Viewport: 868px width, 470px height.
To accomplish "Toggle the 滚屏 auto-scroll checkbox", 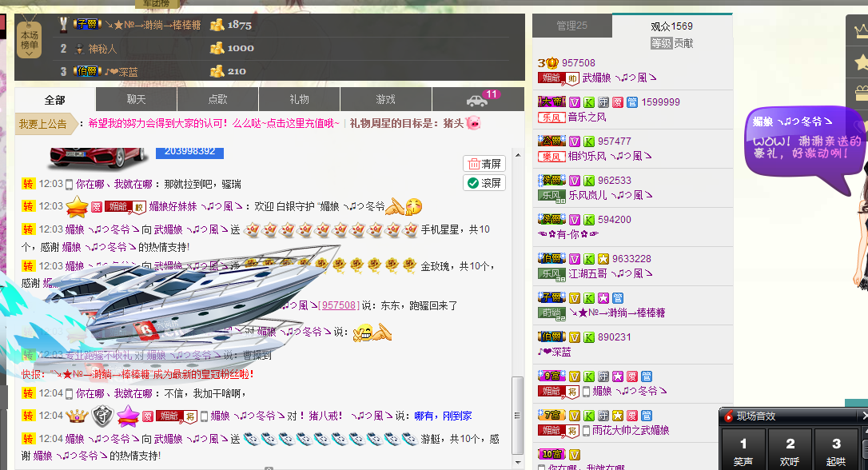I will 484,183.
